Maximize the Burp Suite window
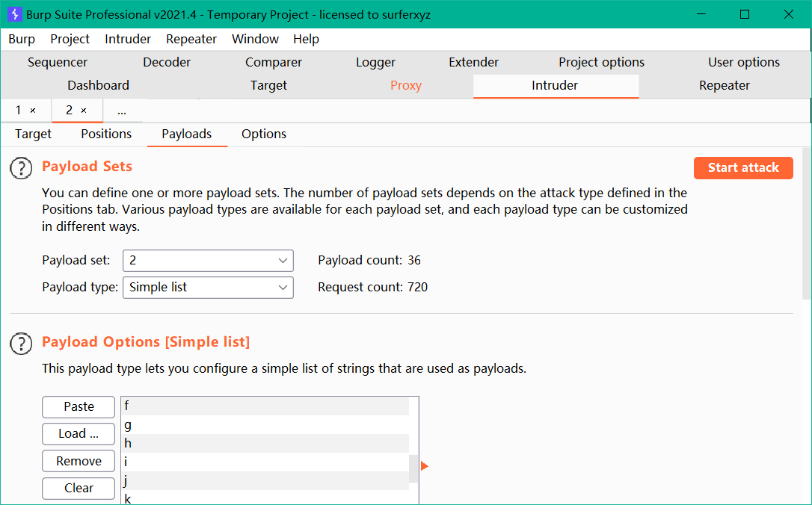This screenshot has height=505, width=812. 745,14
